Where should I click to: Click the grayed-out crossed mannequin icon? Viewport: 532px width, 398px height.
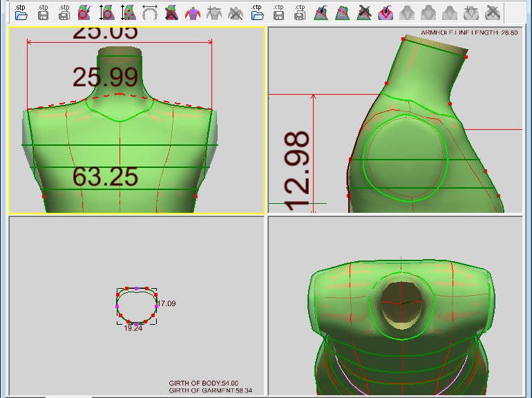[x=236, y=13]
